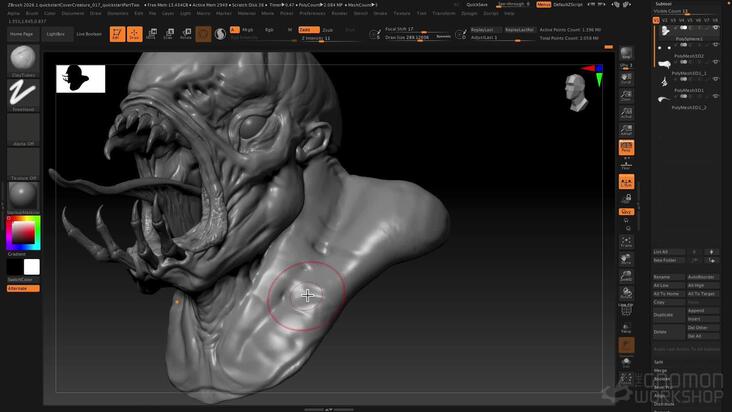Viewport: 732px width, 412px height.
Task: Open the Stroke menu
Action: (380, 14)
